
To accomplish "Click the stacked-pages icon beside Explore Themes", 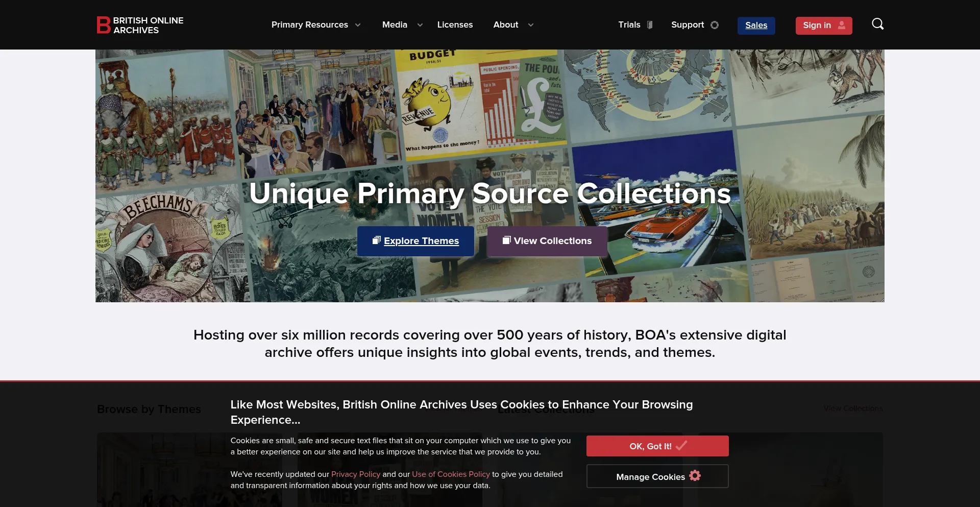I will point(377,240).
